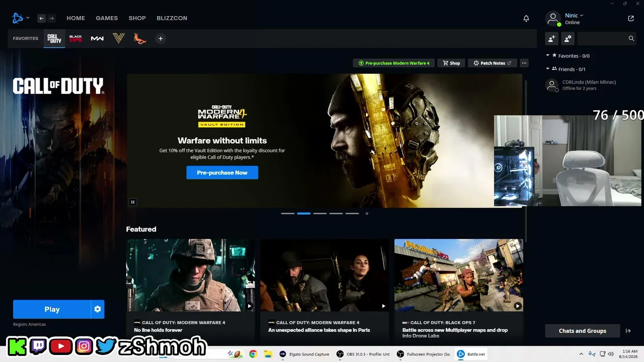Show the fifth carousel slide

(352, 214)
